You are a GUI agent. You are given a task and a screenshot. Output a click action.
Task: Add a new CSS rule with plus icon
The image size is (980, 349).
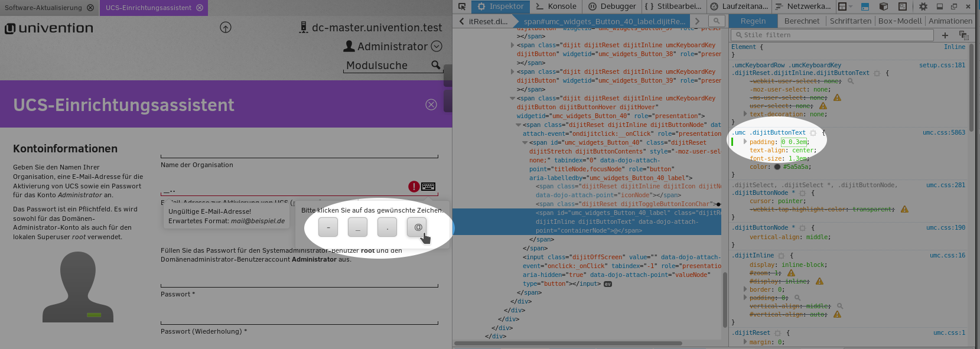pos(945,35)
